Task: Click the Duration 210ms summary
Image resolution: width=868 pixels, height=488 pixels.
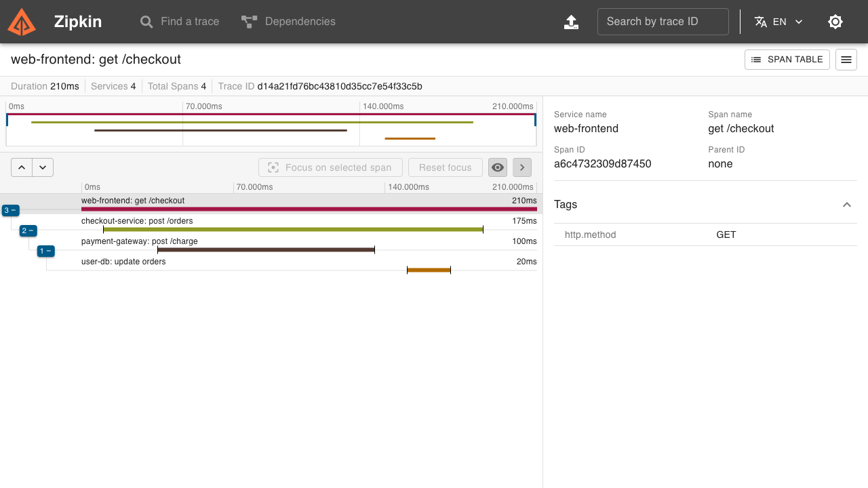Action: [x=45, y=86]
